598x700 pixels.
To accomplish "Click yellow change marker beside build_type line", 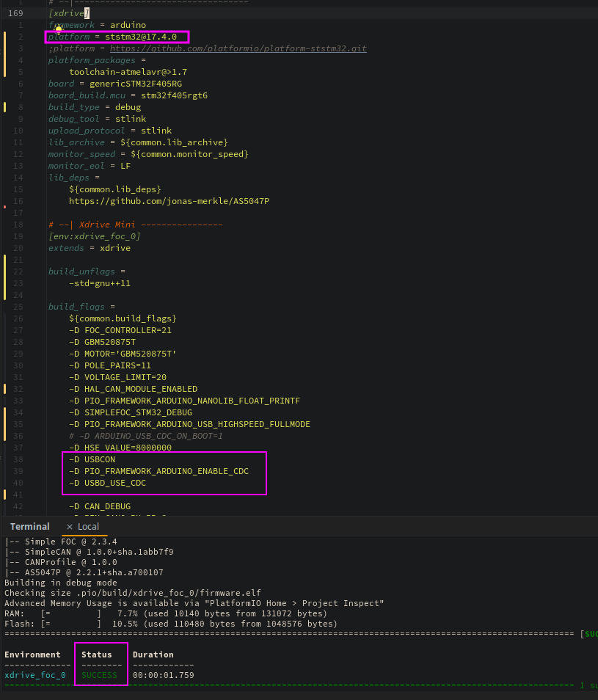I will pos(5,107).
